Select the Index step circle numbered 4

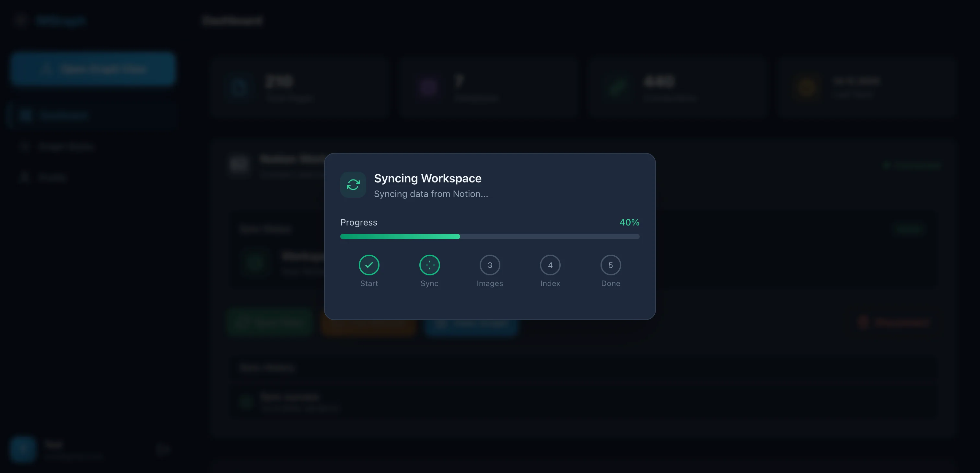tap(550, 265)
